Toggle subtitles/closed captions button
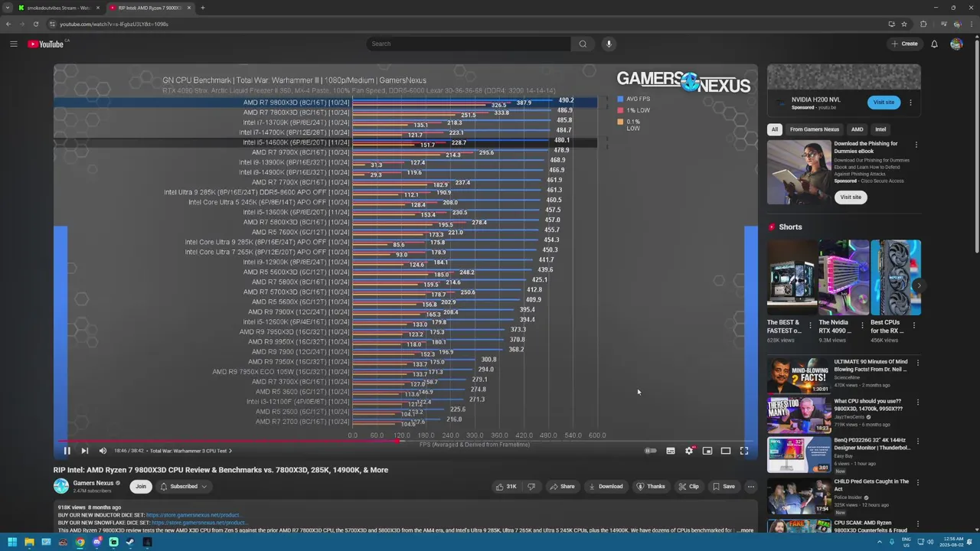This screenshot has width=980, height=551. pos(671,451)
